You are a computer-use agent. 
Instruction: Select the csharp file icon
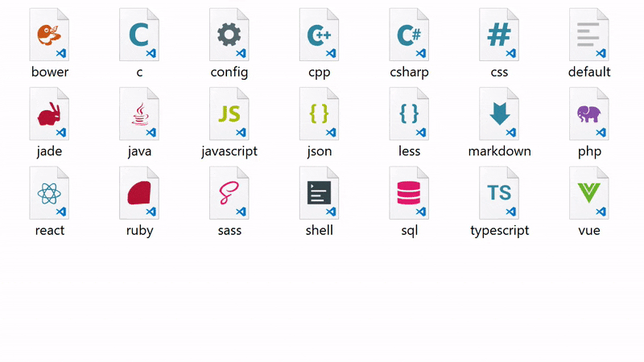409,35
